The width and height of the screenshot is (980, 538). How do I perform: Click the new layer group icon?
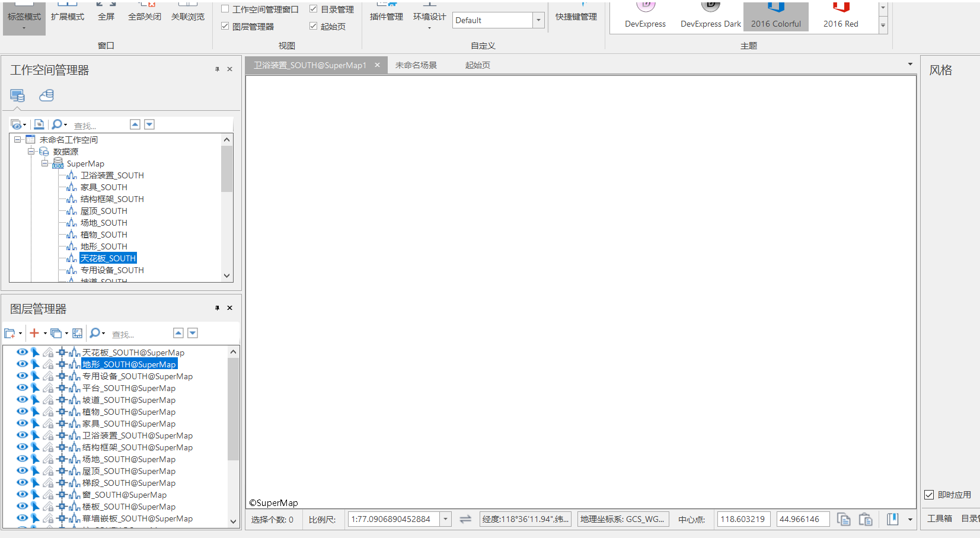coord(9,333)
